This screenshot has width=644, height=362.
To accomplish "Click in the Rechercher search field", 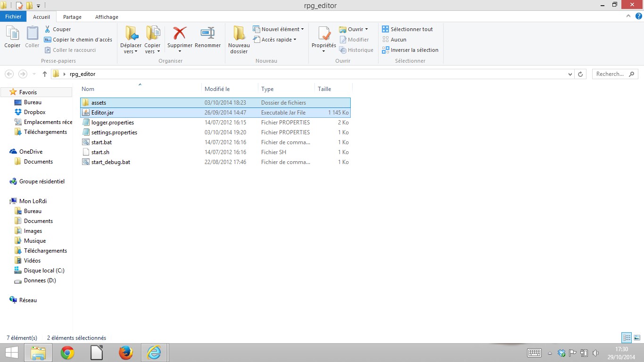I will (x=612, y=74).
